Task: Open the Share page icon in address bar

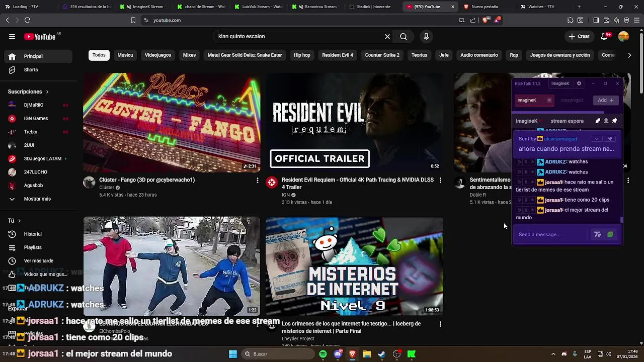Action: coord(473,20)
